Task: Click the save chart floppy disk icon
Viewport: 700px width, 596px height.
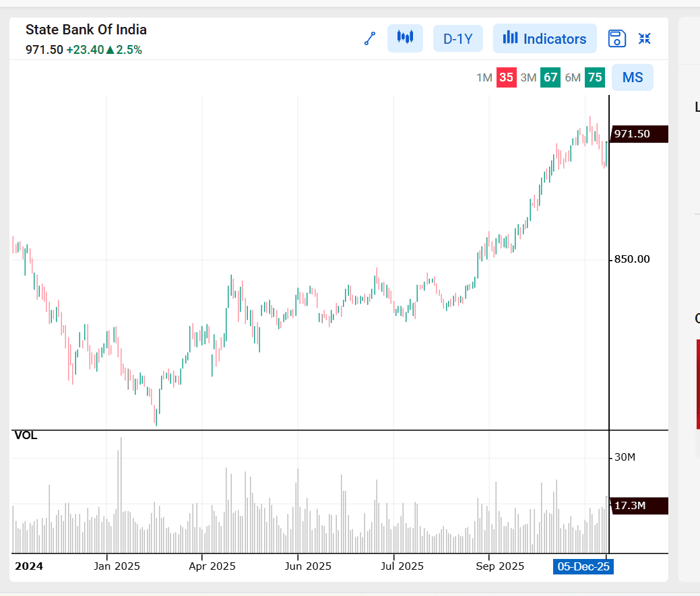Action: pos(617,39)
